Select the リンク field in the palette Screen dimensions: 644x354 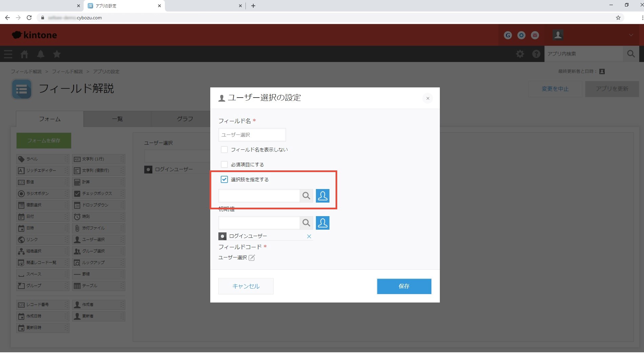(x=43, y=240)
